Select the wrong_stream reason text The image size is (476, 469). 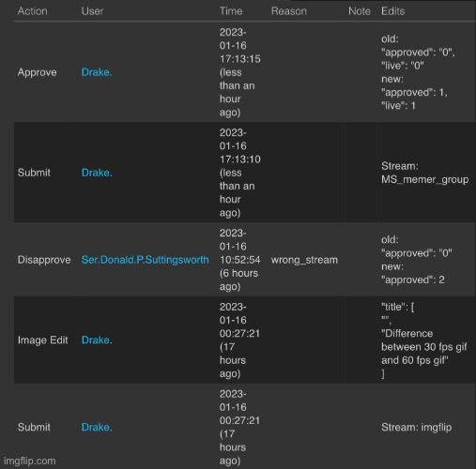coord(304,260)
